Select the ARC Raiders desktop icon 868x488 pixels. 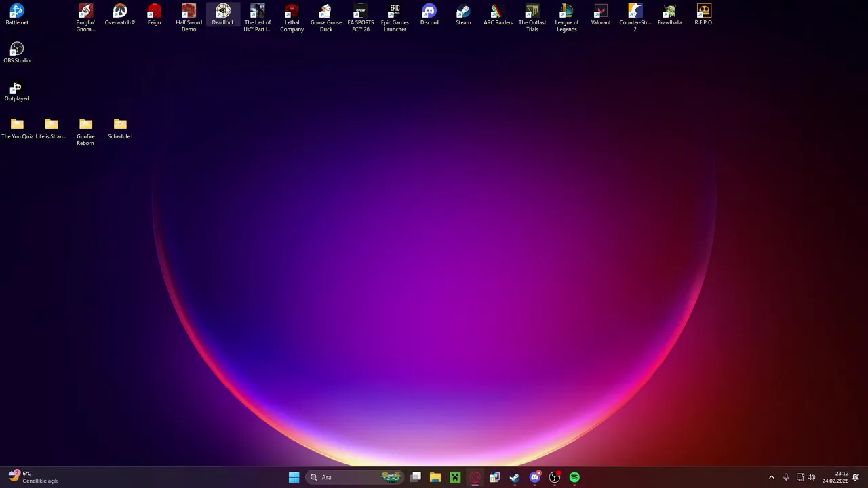click(x=498, y=15)
